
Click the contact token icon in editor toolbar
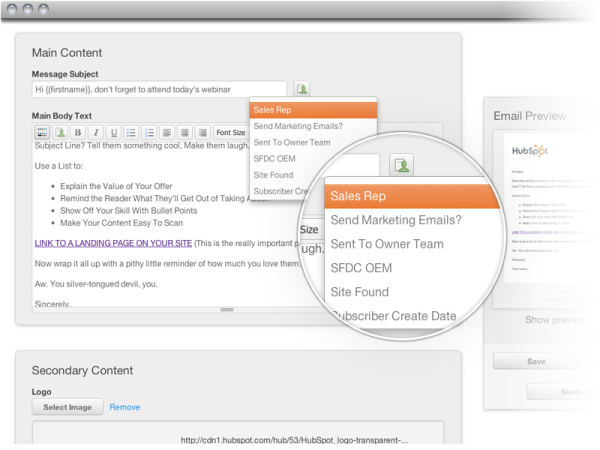point(60,132)
